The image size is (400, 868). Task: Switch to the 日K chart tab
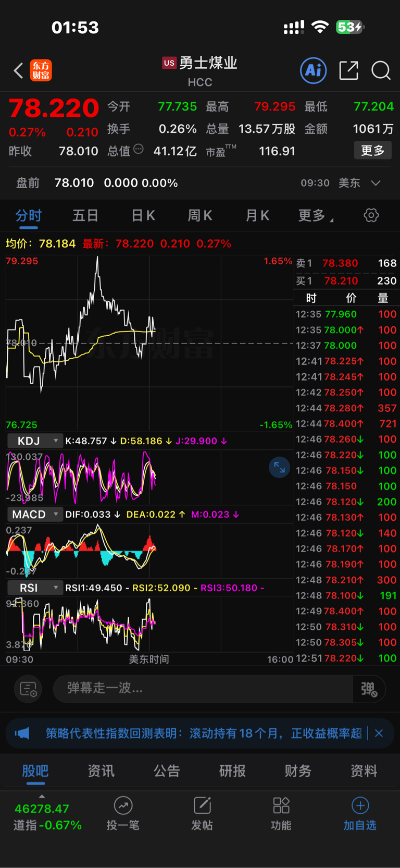point(143,215)
